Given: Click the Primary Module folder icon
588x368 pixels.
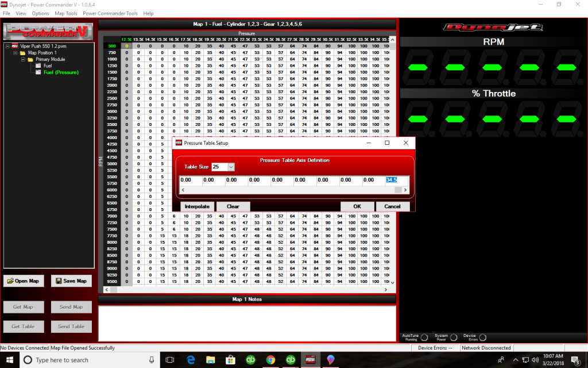Looking at the screenshot, I should pyautogui.click(x=31, y=59).
